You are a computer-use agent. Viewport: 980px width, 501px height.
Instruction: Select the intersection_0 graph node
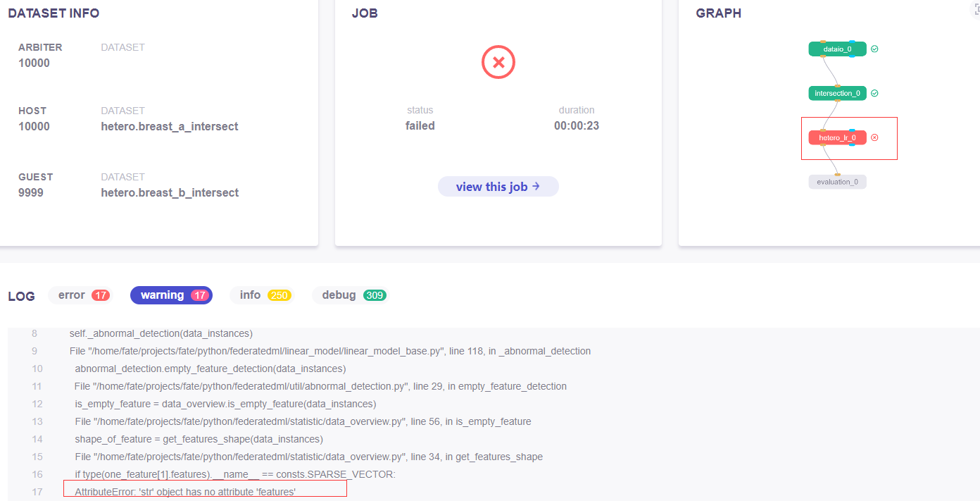tap(837, 92)
